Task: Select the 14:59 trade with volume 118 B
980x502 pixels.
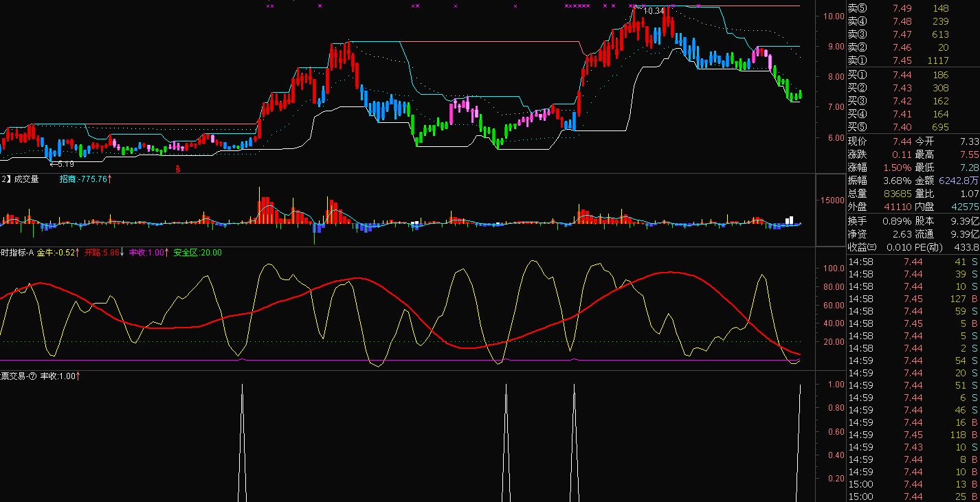Action: [913, 435]
